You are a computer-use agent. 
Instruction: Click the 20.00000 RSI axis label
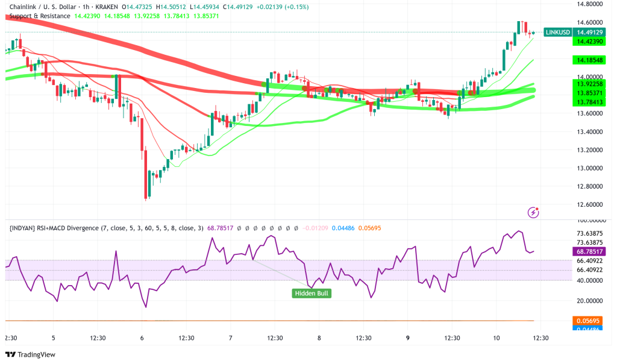point(589,301)
